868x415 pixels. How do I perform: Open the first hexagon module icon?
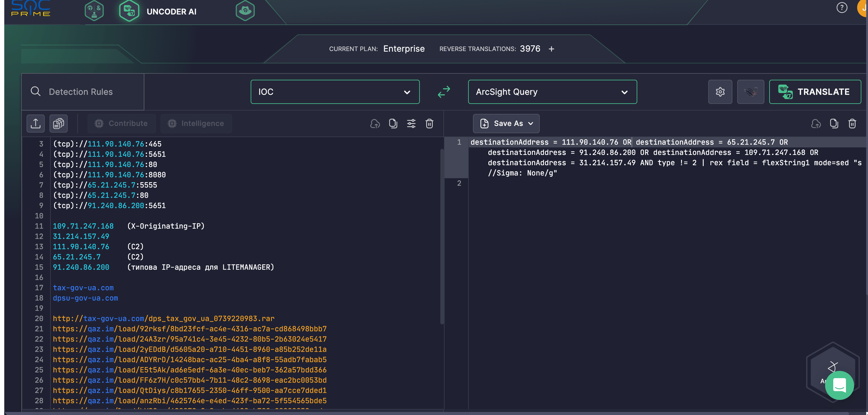point(94,11)
